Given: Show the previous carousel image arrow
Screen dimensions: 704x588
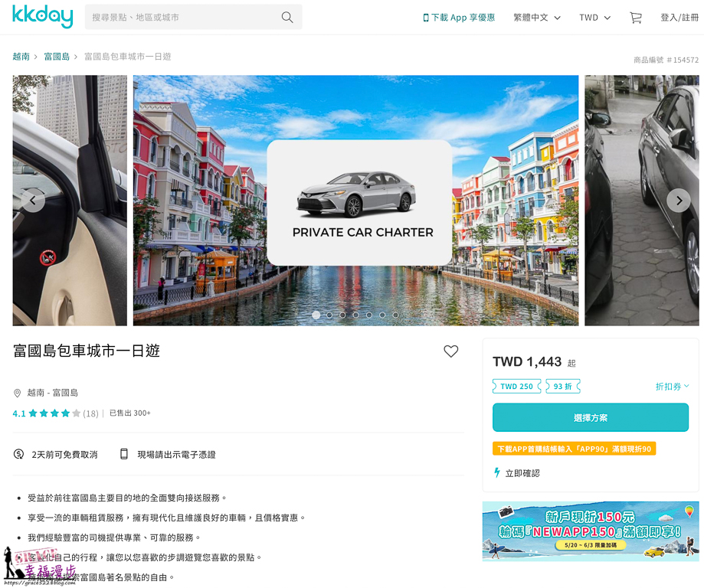Looking at the screenshot, I should [x=33, y=200].
